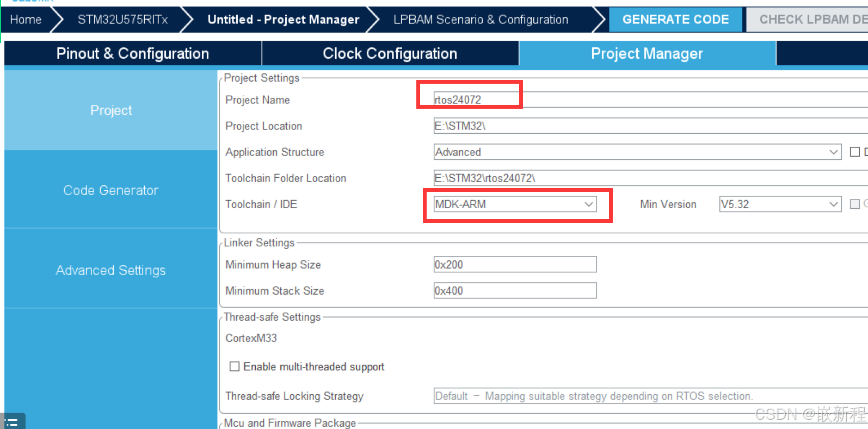Go to Home breadcrumb
868x429 pixels.
pos(26,20)
